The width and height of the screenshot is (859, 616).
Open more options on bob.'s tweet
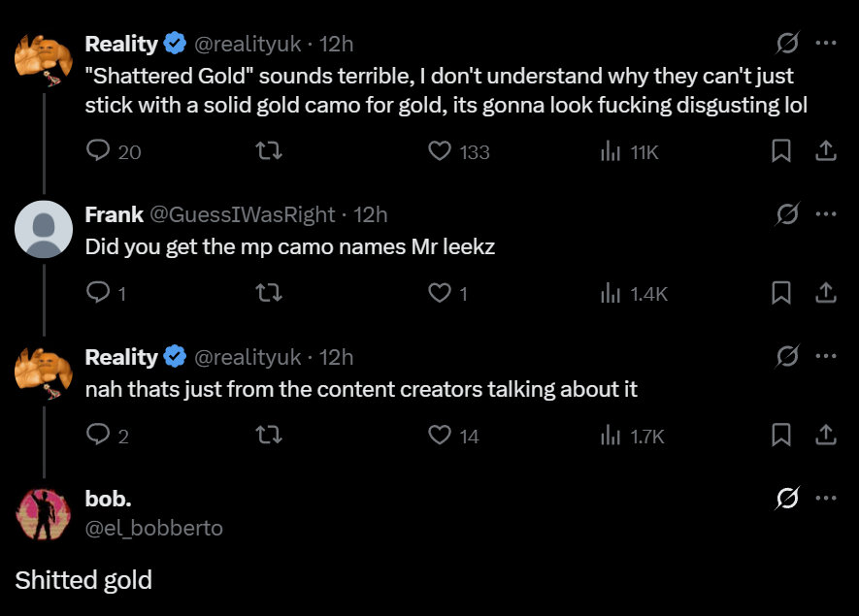(826, 499)
